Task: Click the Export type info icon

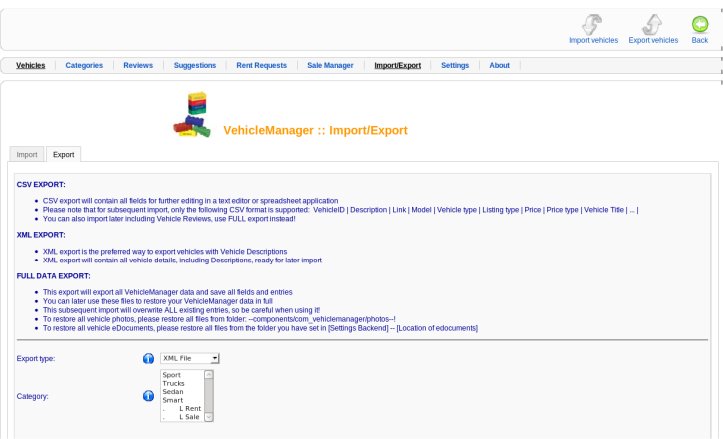Action: [x=148, y=358]
